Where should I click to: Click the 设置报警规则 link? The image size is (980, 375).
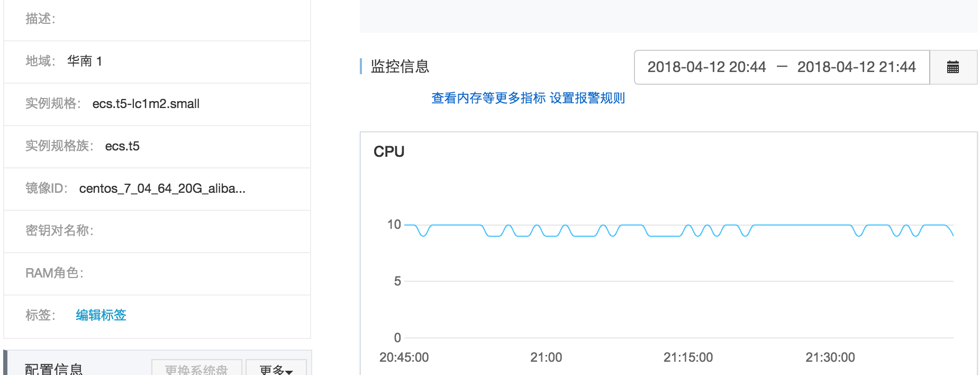587,98
